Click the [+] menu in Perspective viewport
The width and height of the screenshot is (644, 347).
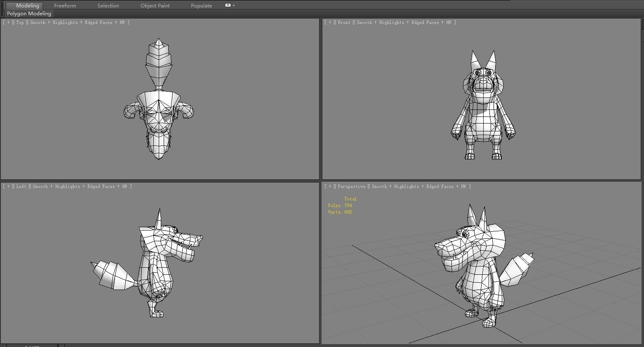pos(330,186)
